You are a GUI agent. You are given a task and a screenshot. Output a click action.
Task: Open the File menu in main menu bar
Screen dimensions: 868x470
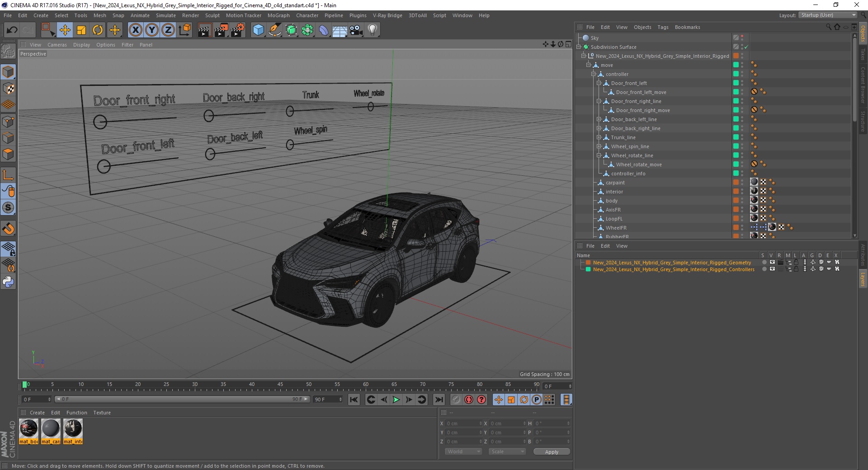(x=8, y=15)
